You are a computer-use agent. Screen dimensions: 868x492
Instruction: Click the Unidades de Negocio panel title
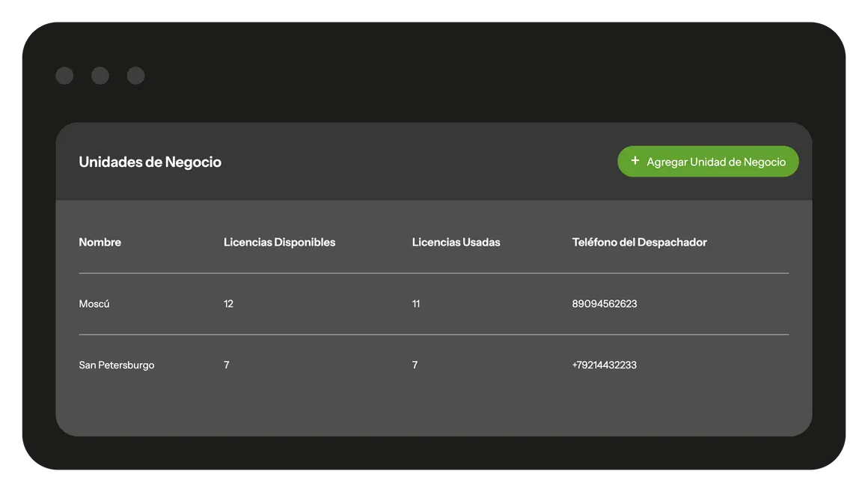coord(150,162)
